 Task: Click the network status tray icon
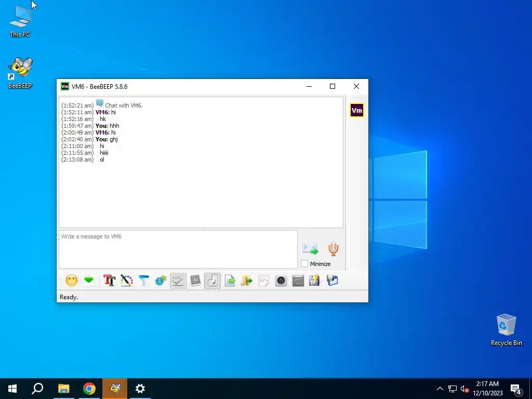(453, 389)
